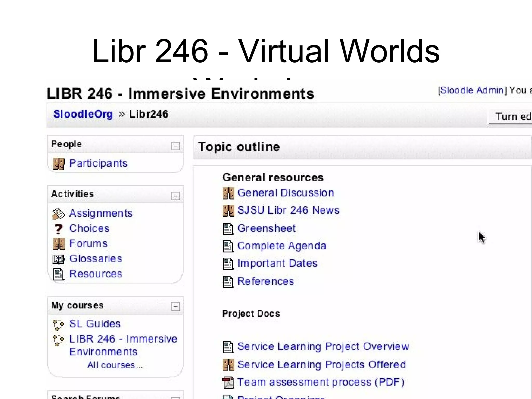Go to the SL Guides course
The image size is (532, 399).
click(95, 324)
